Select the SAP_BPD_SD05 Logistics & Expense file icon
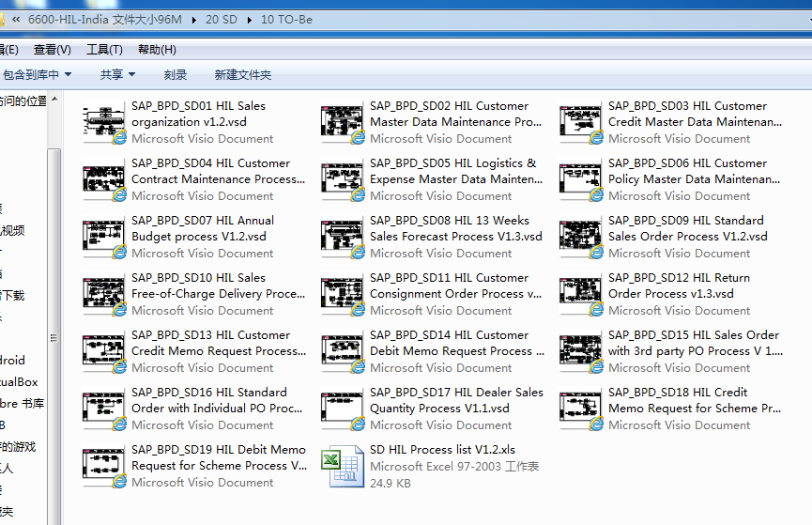Viewport: 812px width, 525px height. point(343,179)
